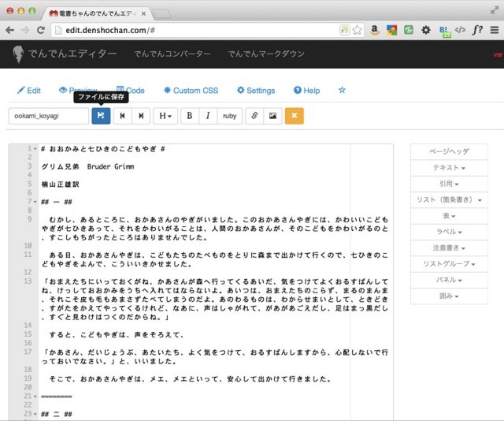Edit the ookami_koyagi filename field
The width and height of the screenshot is (504, 421).
(x=49, y=116)
